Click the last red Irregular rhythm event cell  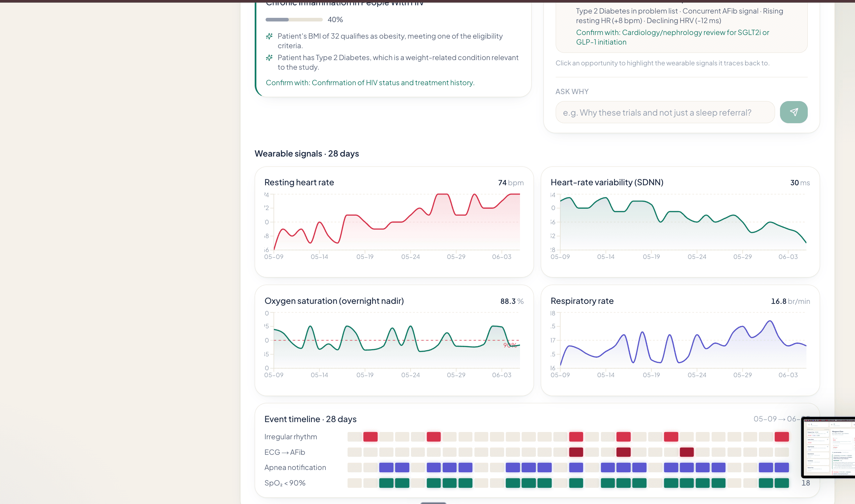782,437
